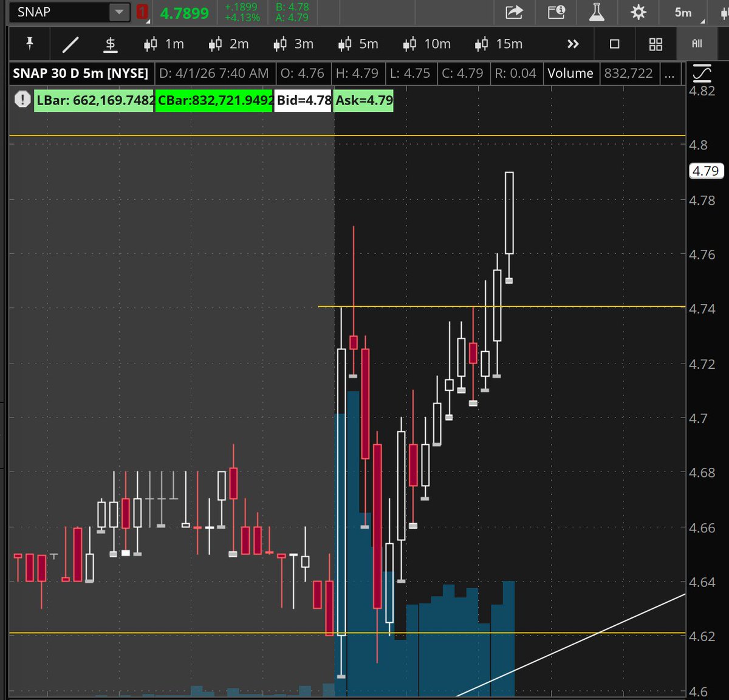Toggle the pin drawing tool icon
This screenshot has width=729, height=700.
(29, 44)
